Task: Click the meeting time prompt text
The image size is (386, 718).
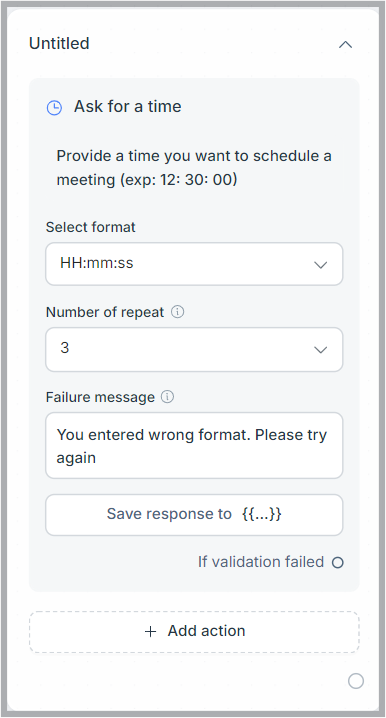Action: pyautogui.click(x=194, y=168)
